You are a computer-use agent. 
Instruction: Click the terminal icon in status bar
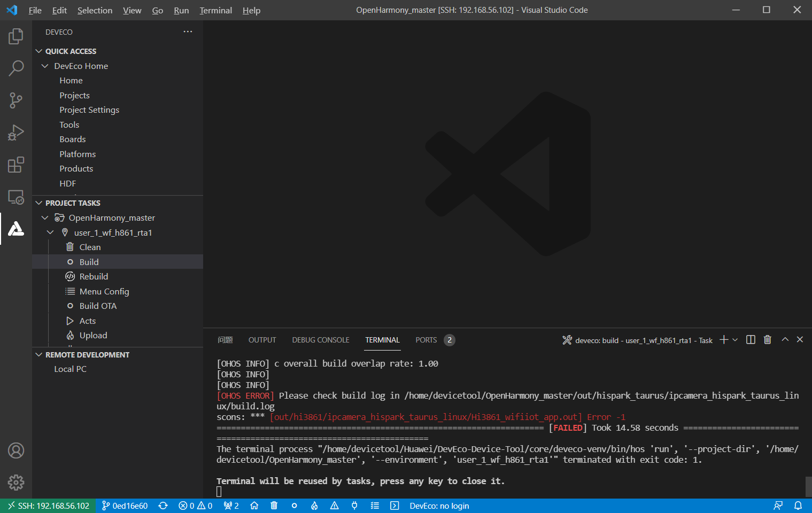click(395, 506)
